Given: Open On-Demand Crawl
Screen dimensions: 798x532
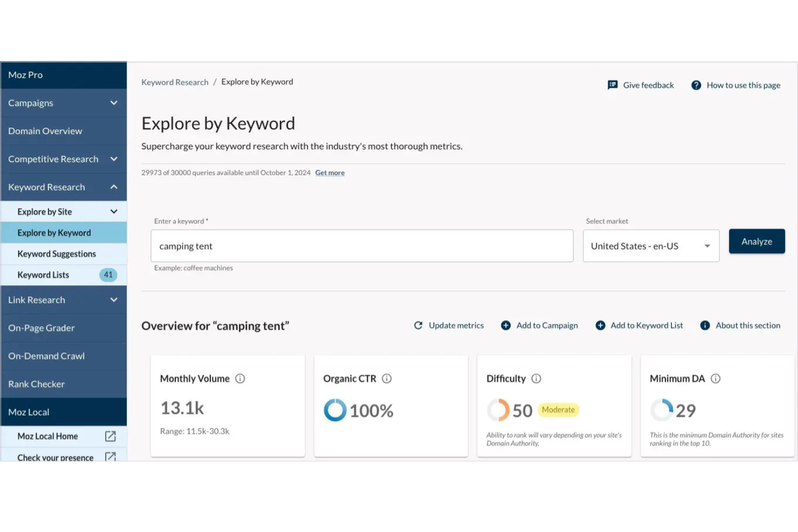Looking at the screenshot, I should coord(64,356).
